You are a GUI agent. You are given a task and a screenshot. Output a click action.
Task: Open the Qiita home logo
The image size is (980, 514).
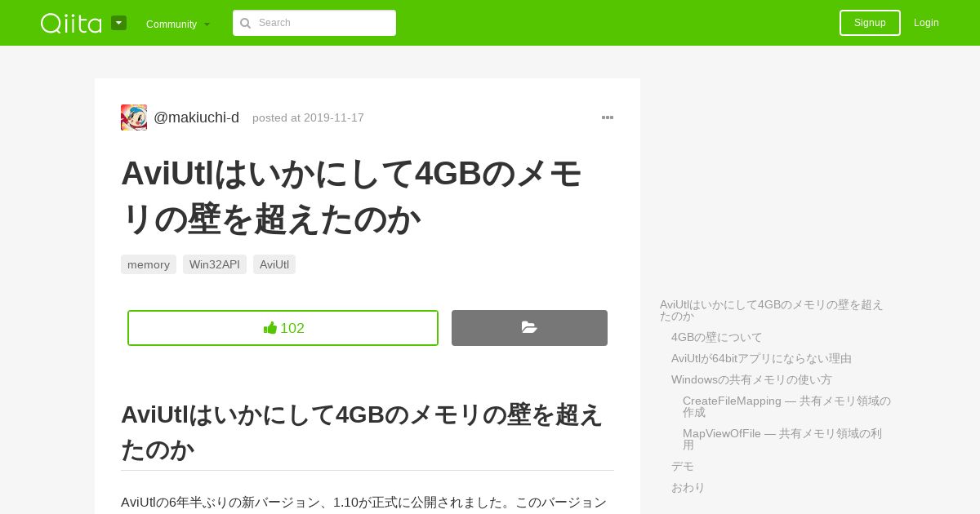pos(71,23)
